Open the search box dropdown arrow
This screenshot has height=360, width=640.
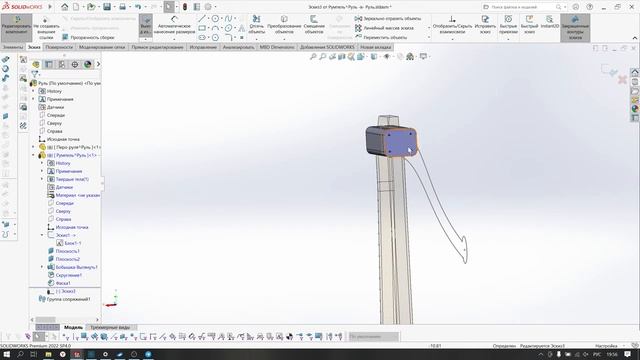click(565, 7)
